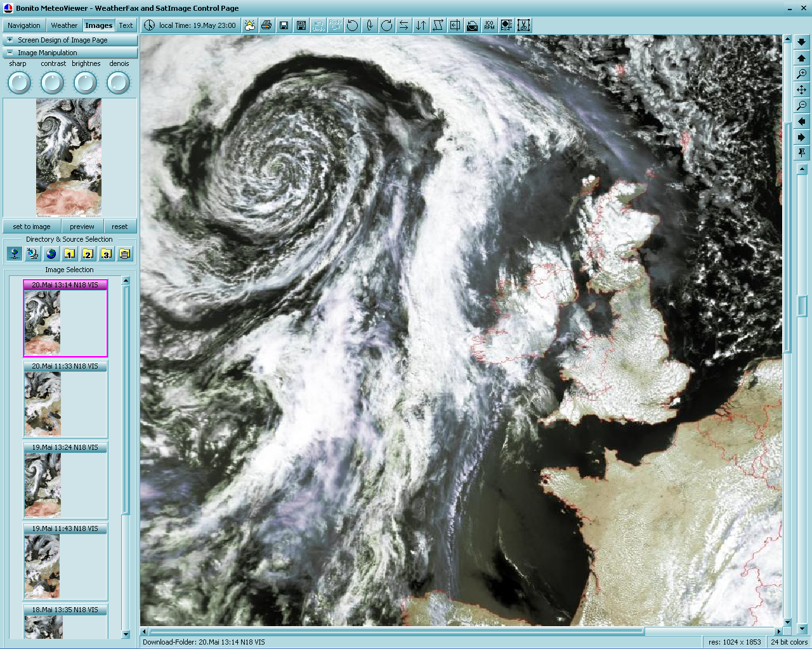Viewport: 812px width, 649px height.
Task: Select the globe source icon
Action: point(51,254)
